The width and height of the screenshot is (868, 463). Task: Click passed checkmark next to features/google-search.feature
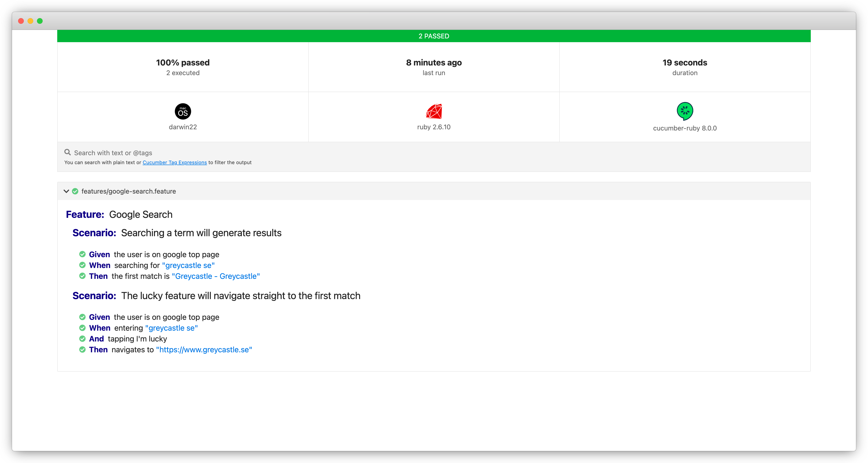[75, 191]
